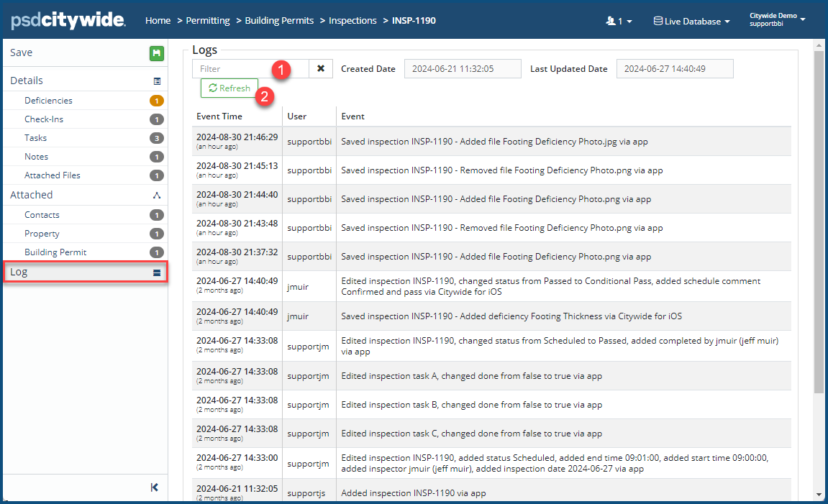The width and height of the screenshot is (828, 504).
Task: Click the Tasks count badge showing 3
Action: point(157,138)
